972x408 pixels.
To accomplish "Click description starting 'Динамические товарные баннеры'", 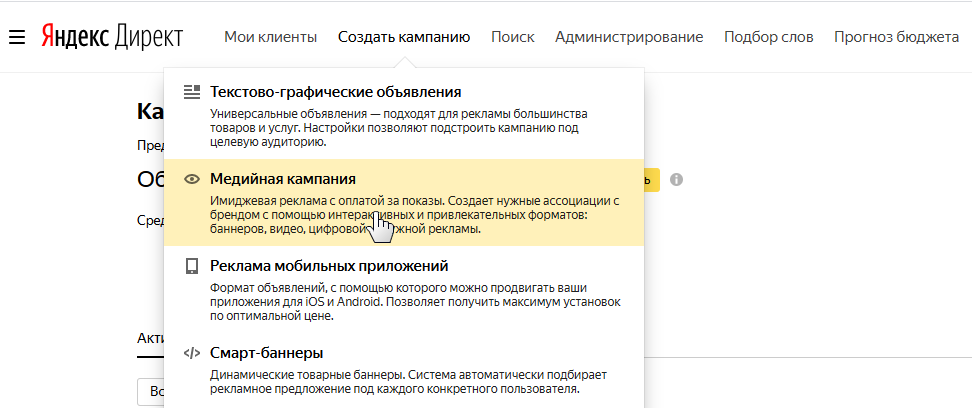I will tap(409, 383).
